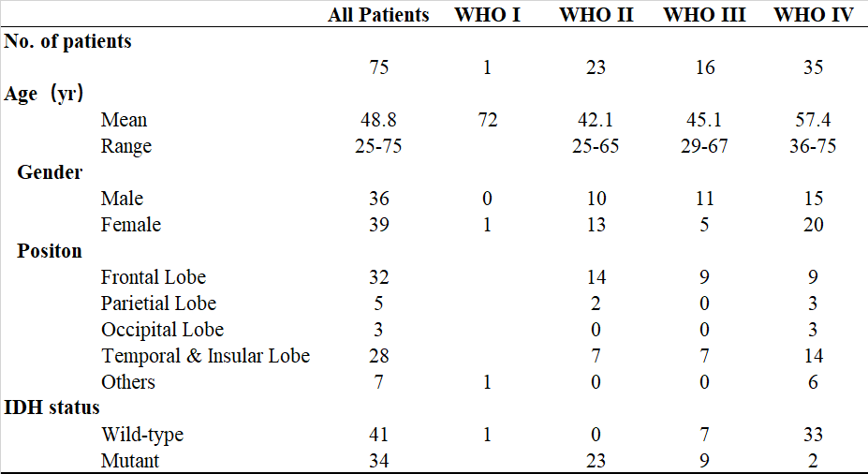Click the 'No. of patients' row heading
The width and height of the screenshot is (868, 474).
click(x=68, y=41)
